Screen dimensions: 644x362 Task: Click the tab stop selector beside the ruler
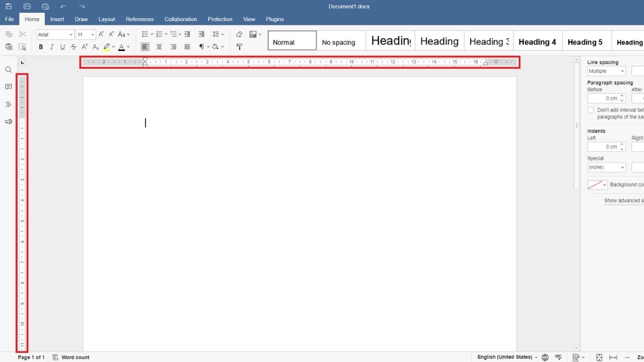click(22, 63)
